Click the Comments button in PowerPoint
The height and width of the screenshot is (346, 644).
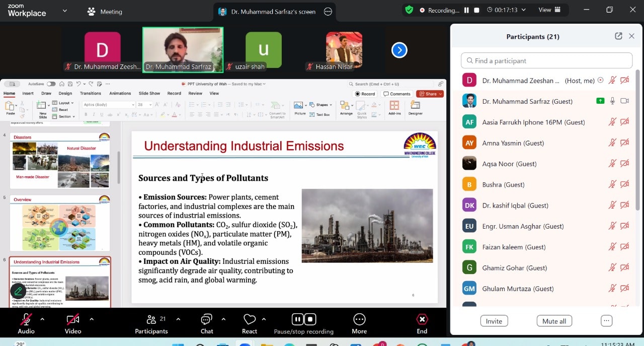pyautogui.click(x=397, y=94)
